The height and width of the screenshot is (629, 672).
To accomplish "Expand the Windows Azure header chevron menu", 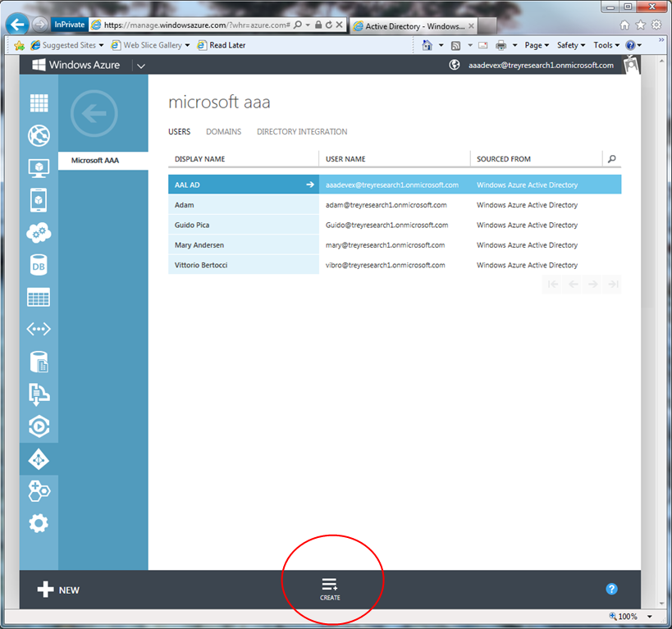I will pyautogui.click(x=141, y=66).
